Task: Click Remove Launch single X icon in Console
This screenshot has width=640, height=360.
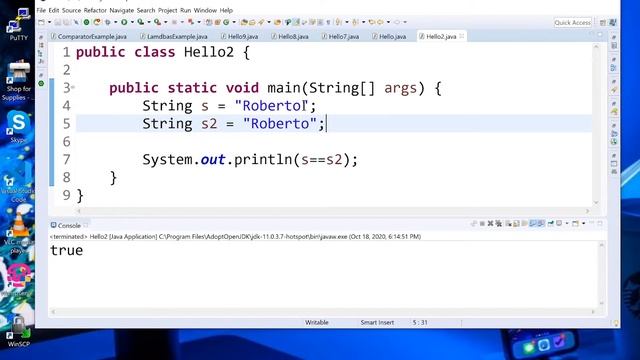Action: click(490, 224)
